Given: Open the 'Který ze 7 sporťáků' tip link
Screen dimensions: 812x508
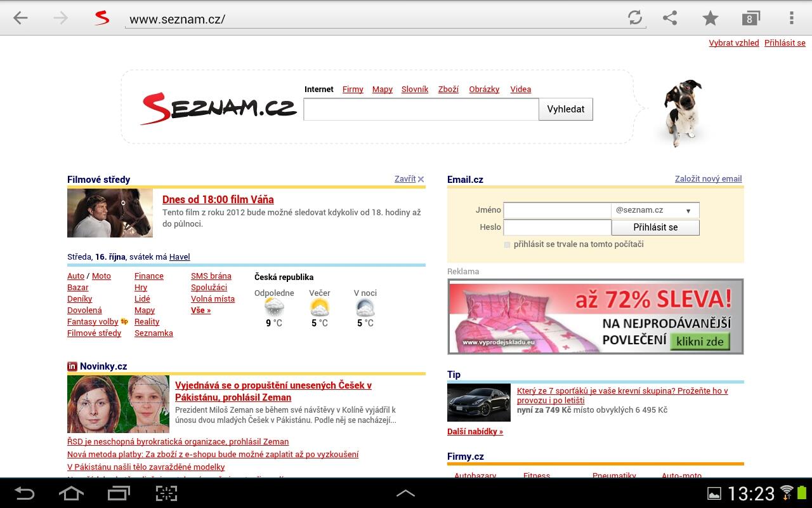Looking at the screenshot, I should coord(622,396).
